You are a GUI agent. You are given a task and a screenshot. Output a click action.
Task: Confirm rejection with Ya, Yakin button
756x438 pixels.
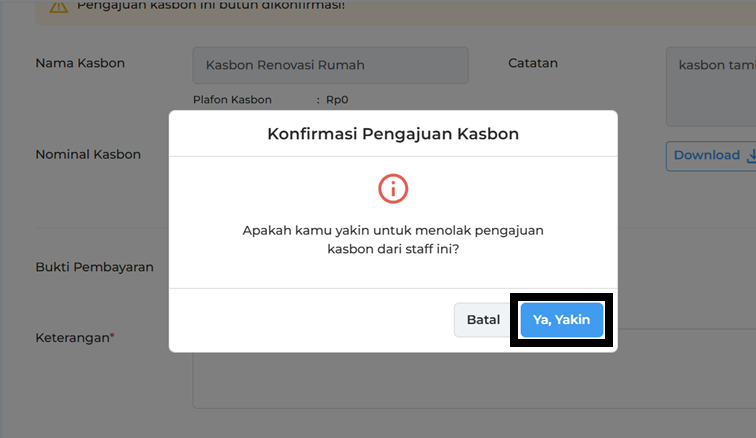[x=561, y=320]
